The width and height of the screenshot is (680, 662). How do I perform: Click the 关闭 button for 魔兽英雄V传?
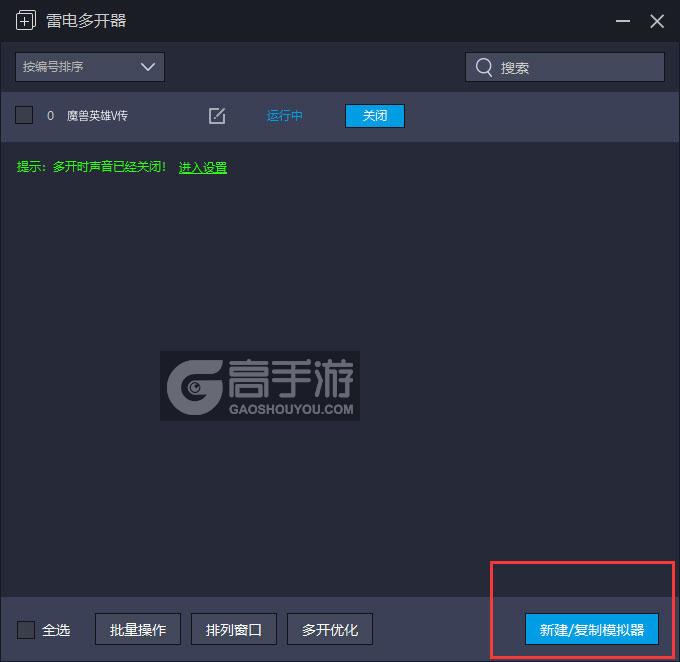(x=375, y=116)
